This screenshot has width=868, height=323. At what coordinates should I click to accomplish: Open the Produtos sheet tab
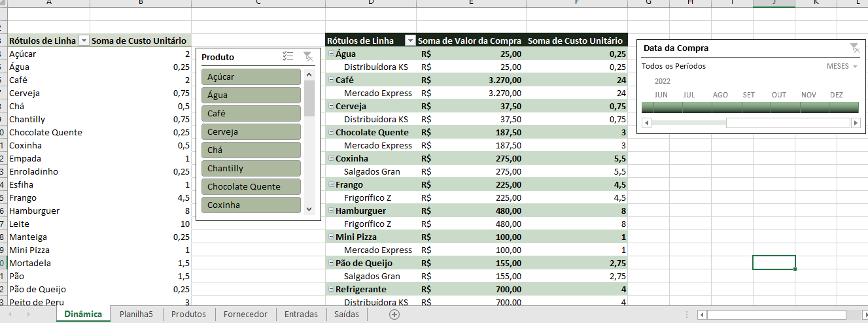(x=188, y=314)
